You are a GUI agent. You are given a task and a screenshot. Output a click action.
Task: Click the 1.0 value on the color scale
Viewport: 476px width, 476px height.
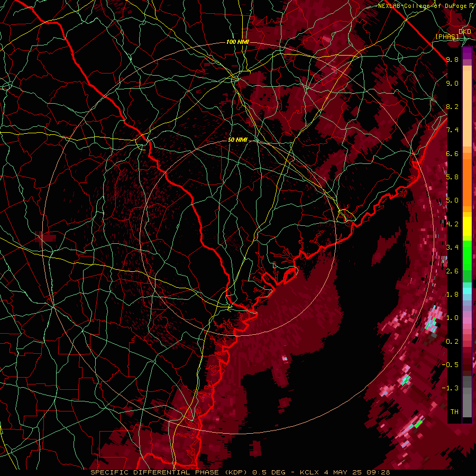pos(452,318)
